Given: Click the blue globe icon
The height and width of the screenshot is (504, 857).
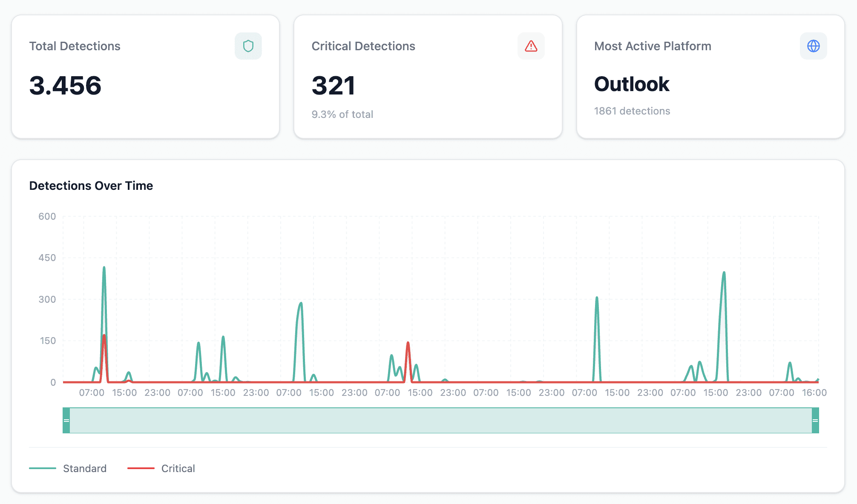Looking at the screenshot, I should (x=813, y=46).
